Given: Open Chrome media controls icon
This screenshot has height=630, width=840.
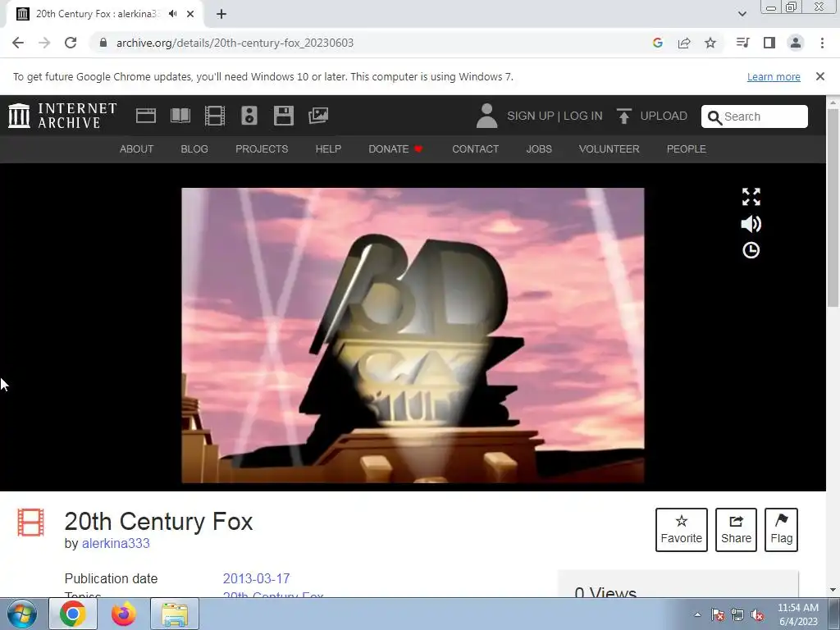Looking at the screenshot, I should pos(742,43).
